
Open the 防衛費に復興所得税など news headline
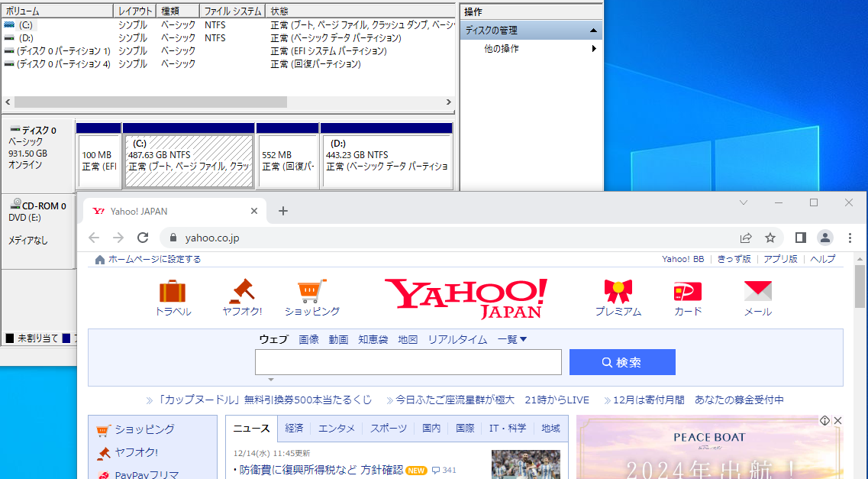321,470
